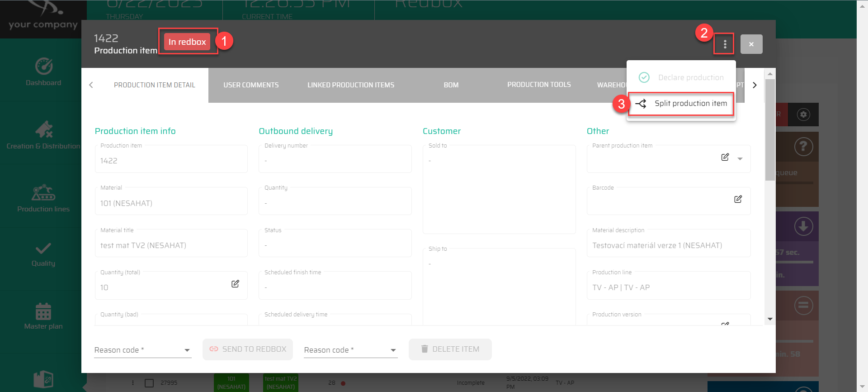Screen dimensions: 868x392
Task: Open the Master plan calendar
Action: tap(43, 316)
